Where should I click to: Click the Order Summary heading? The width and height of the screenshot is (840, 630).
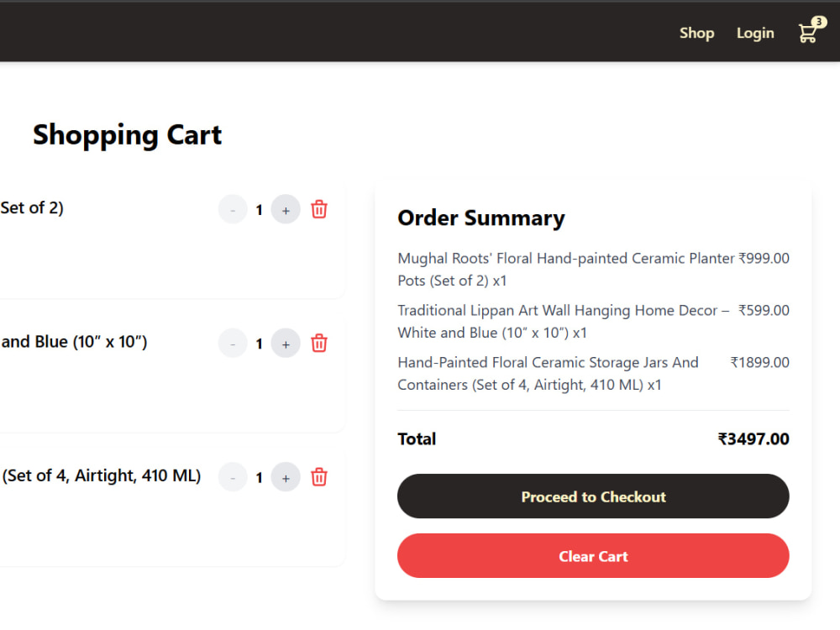click(481, 218)
